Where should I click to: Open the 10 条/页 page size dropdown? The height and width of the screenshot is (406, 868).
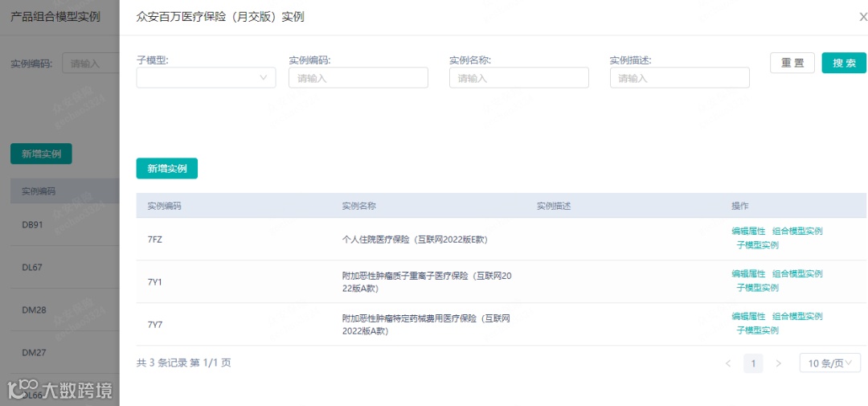click(x=829, y=363)
